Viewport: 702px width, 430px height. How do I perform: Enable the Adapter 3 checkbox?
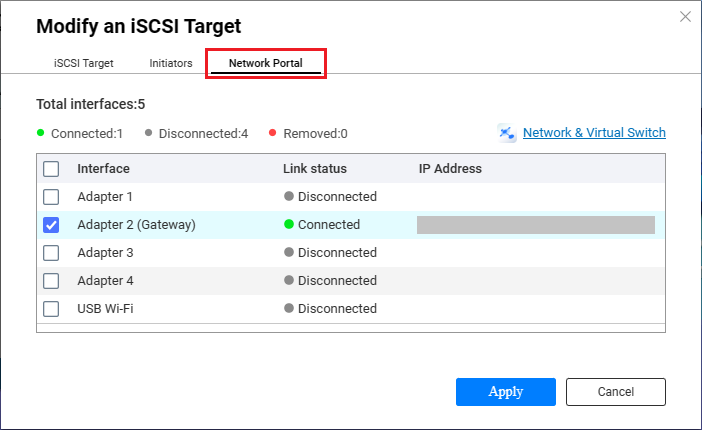[x=51, y=253]
